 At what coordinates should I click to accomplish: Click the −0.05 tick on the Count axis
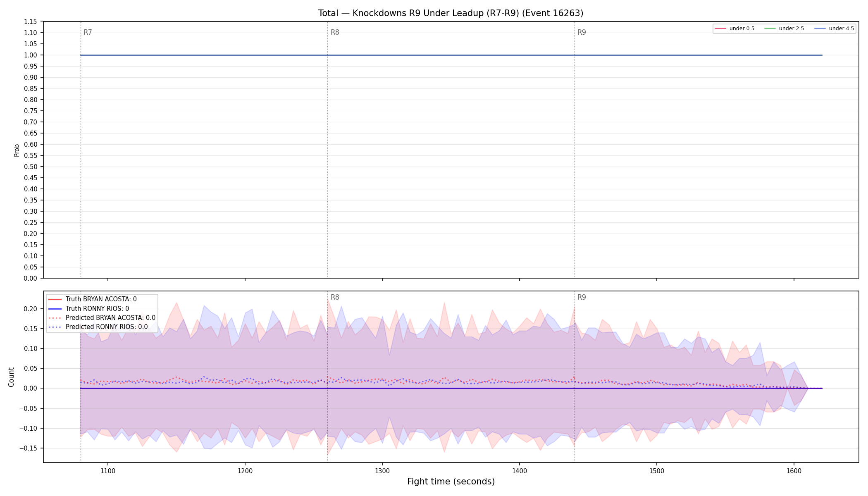28,409
